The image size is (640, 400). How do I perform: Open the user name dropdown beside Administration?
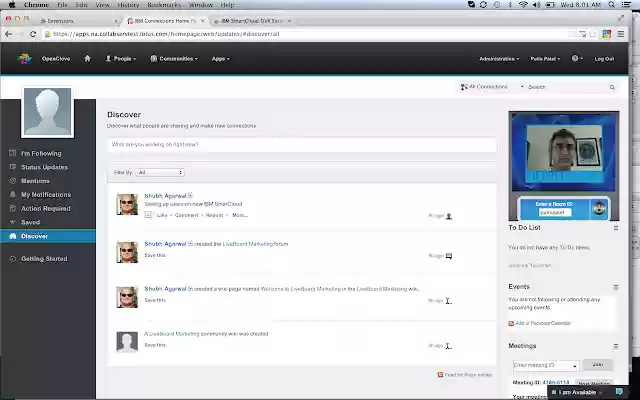click(545, 59)
